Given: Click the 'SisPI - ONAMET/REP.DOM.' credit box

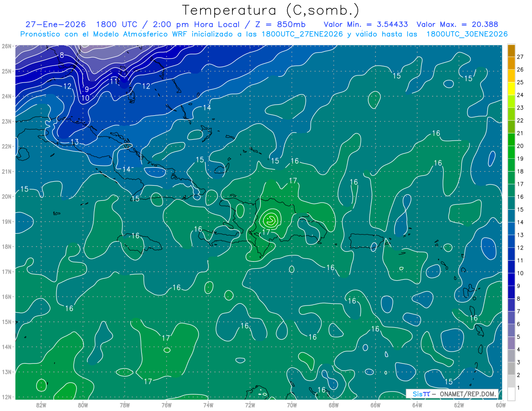Looking at the screenshot, I should pyautogui.click(x=452, y=393).
